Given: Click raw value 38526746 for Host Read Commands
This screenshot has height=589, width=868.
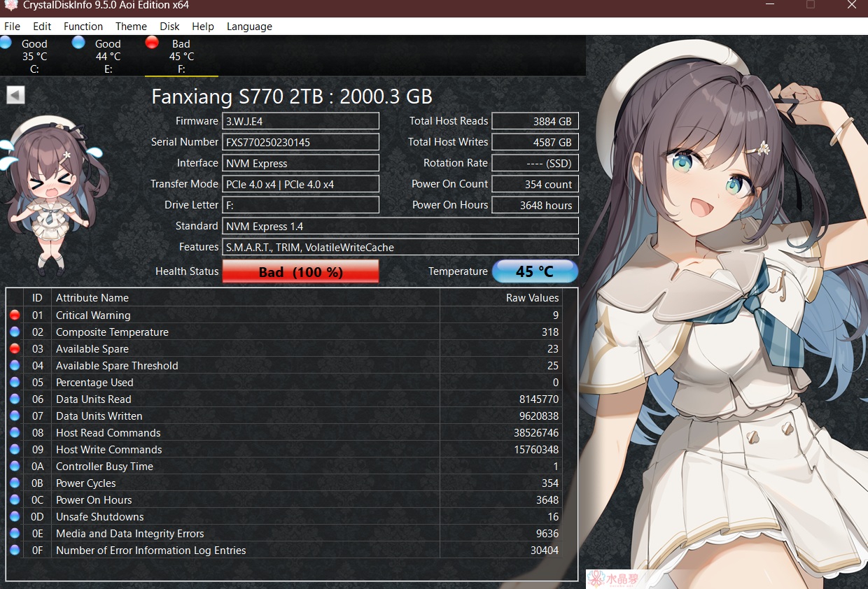Looking at the screenshot, I should coord(535,433).
